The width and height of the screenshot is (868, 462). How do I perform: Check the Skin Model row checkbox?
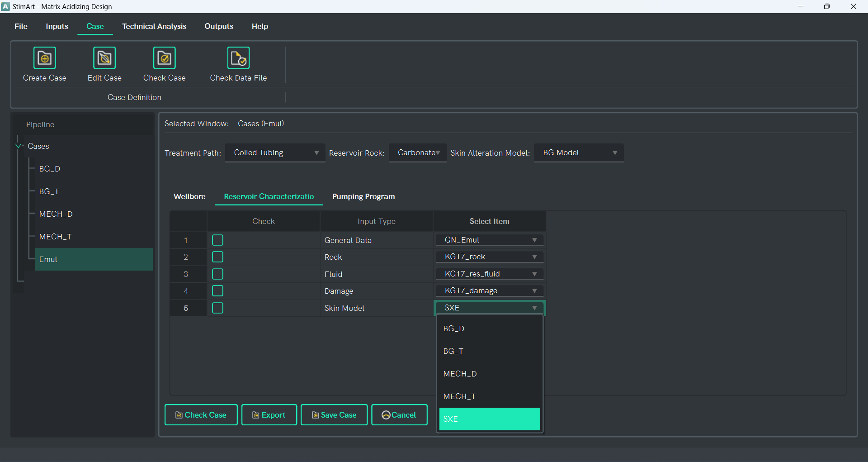[217, 308]
